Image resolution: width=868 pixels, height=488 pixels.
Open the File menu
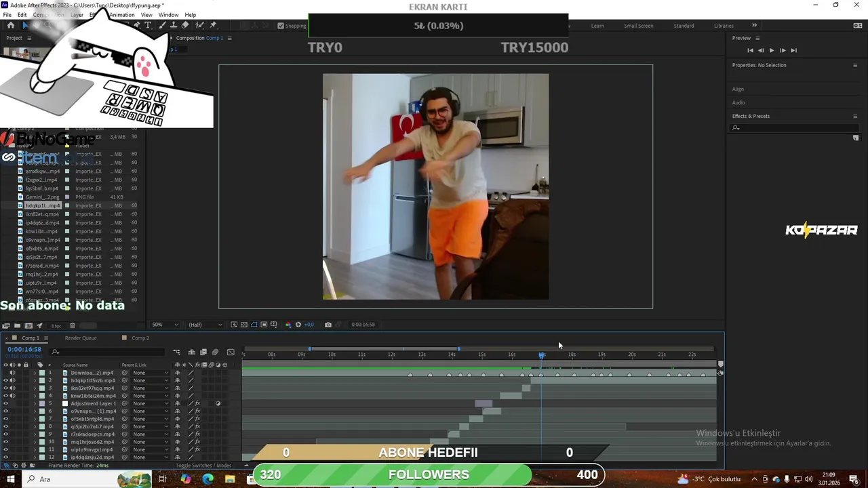click(7, 15)
